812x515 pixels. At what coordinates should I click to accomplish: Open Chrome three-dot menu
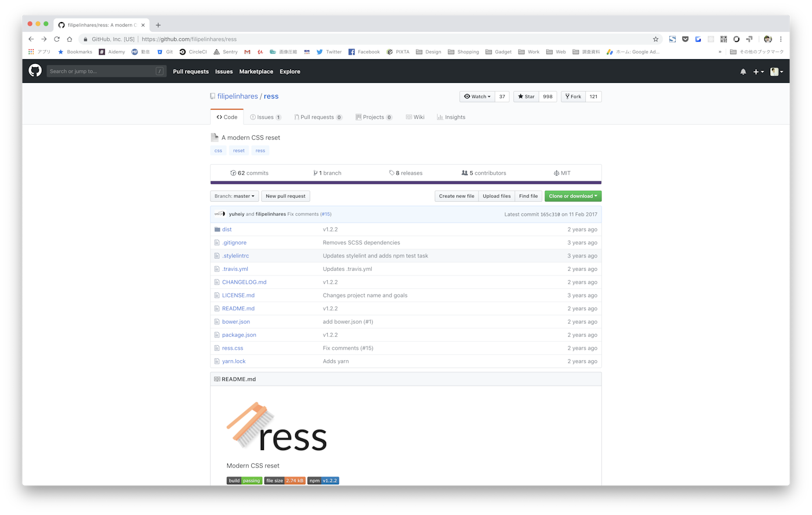pyautogui.click(x=781, y=39)
